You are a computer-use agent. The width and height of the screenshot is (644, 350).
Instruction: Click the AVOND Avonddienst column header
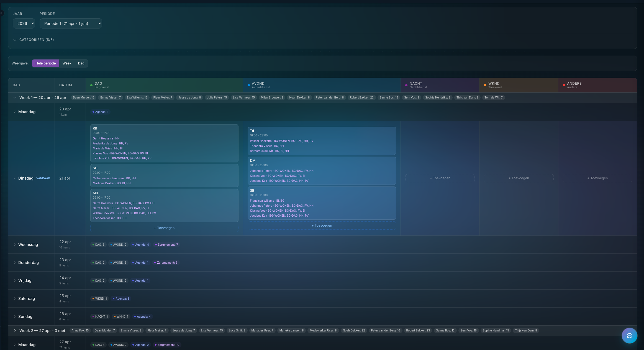pyautogui.click(x=322, y=85)
